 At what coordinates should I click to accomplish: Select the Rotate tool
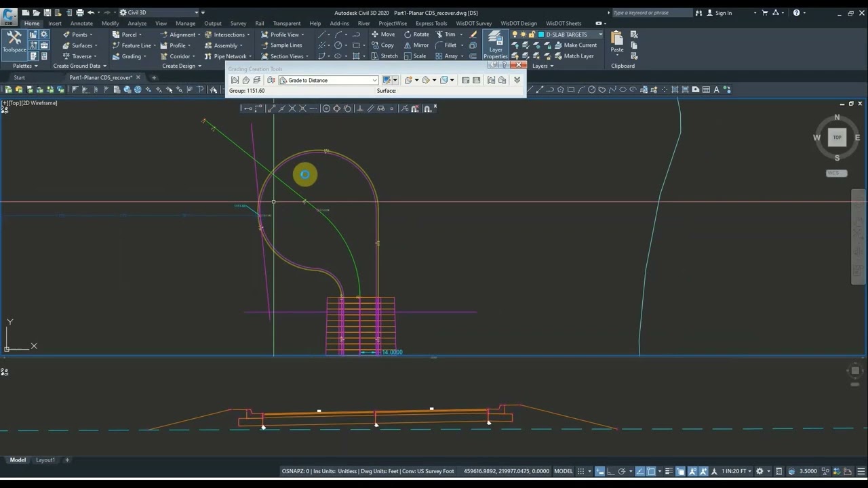pos(416,35)
